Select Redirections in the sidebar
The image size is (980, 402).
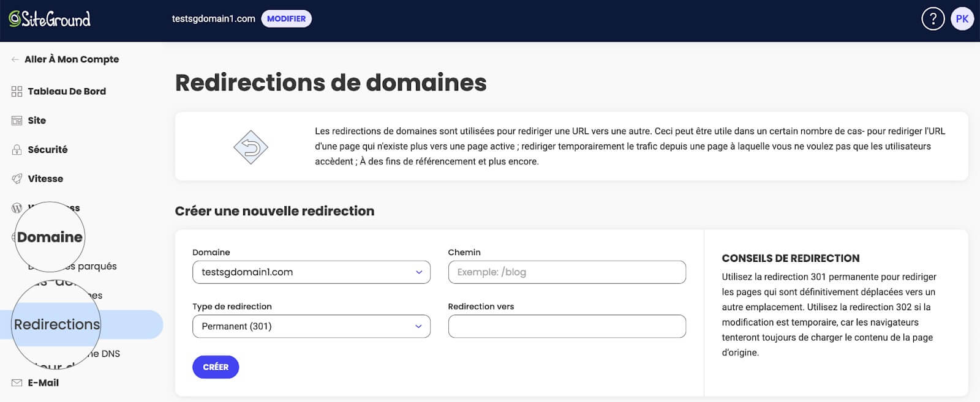[57, 324]
